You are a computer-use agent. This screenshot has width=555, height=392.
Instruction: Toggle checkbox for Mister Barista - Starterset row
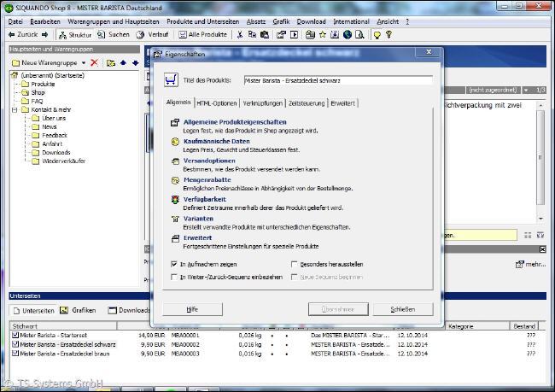pos(15,335)
